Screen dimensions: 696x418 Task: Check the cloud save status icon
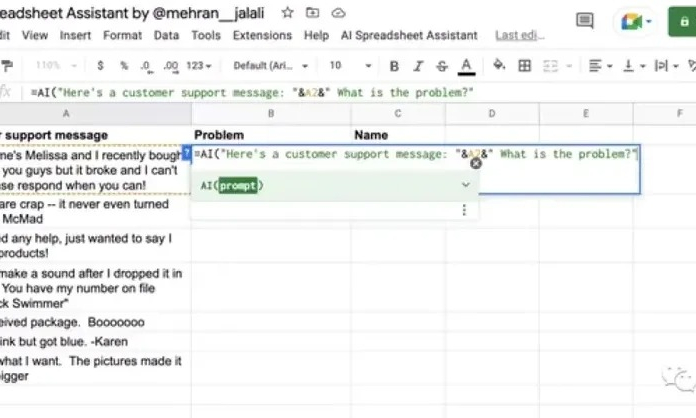tap(338, 13)
